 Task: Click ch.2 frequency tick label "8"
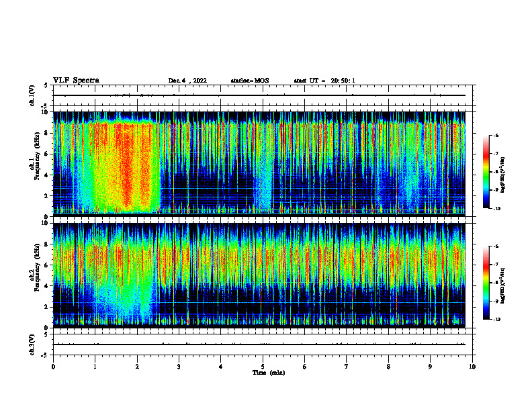(46, 244)
